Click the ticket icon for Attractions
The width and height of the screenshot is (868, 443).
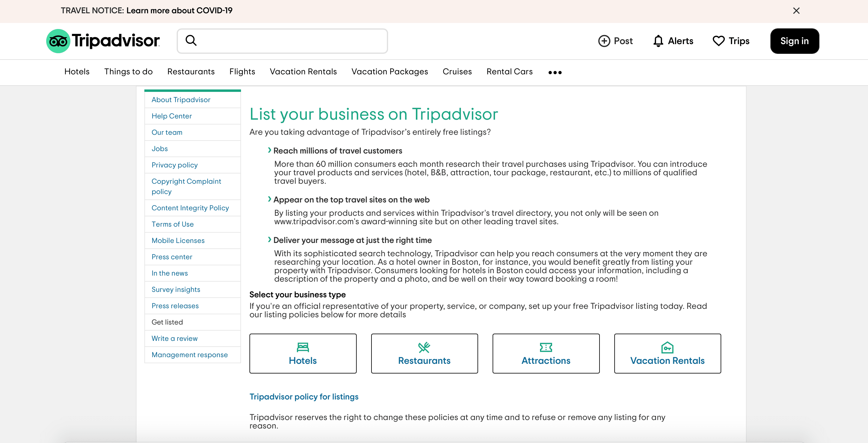point(546,347)
